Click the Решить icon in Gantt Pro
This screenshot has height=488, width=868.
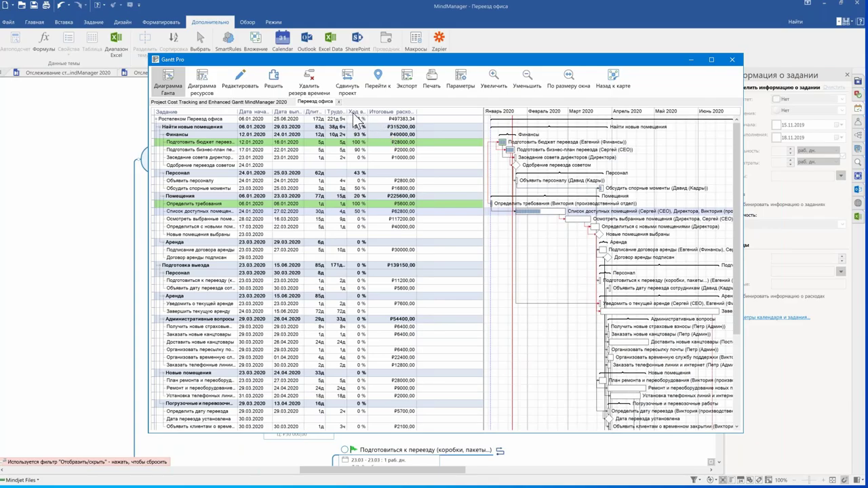pyautogui.click(x=273, y=75)
